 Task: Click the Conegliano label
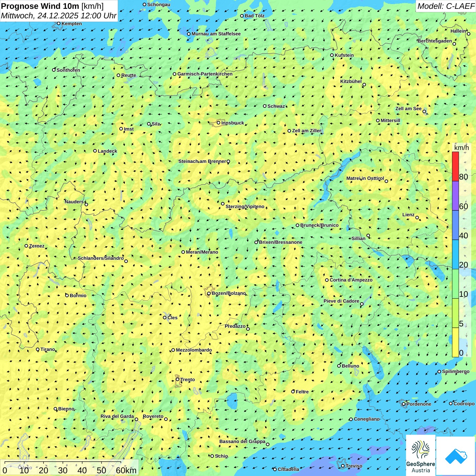coord(367,419)
